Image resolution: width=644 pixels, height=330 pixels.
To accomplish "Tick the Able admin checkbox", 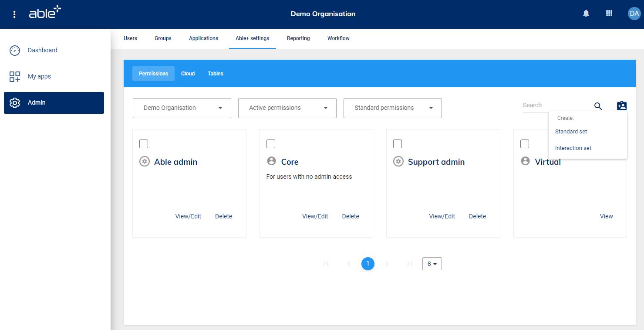I will tap(144, 144).
